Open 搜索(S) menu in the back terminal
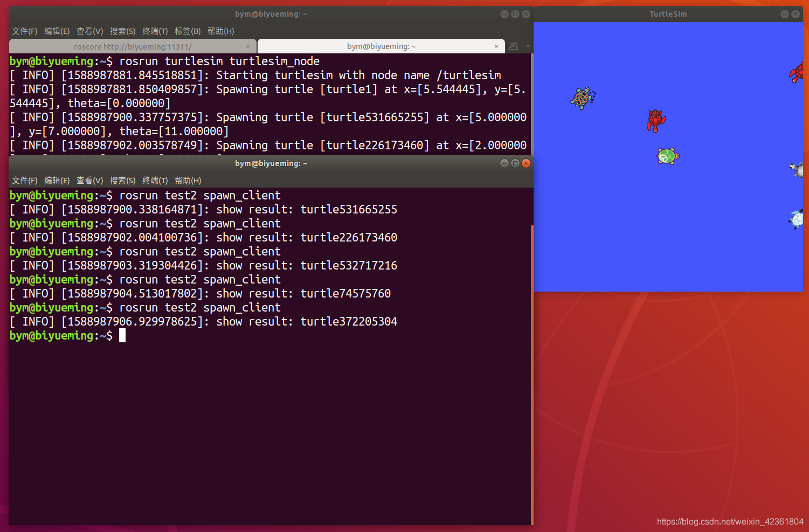 click(x=123, y=31)
